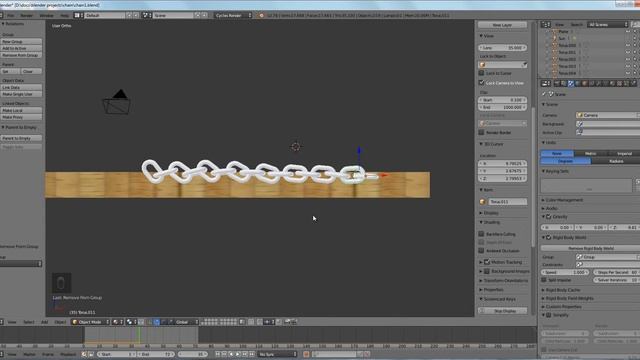Viewport: 640px width, 360px height.
Task: Play animation forward in timeline
Action: 238,354
